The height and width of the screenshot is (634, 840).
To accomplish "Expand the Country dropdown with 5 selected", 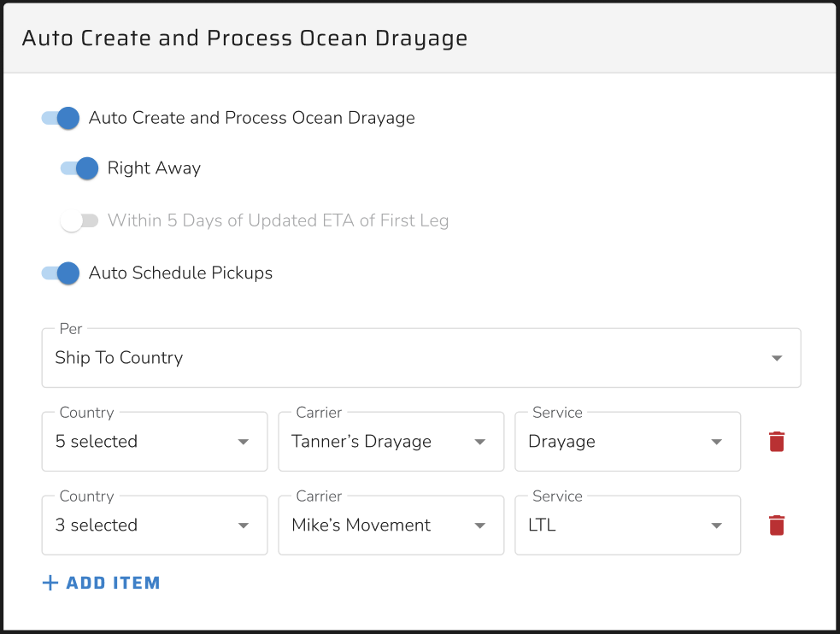I will pyautogui.click(x=154, y=442).
